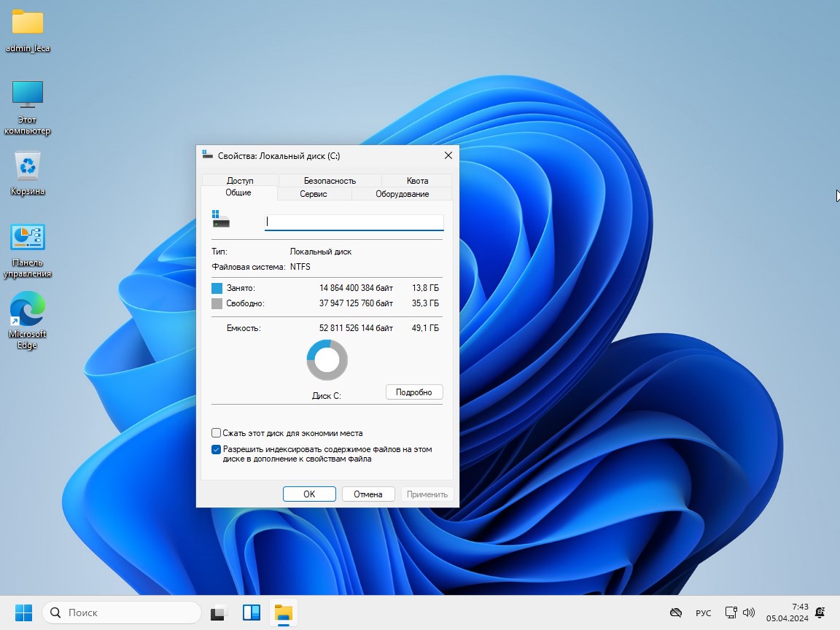Click the File Explorer taskbar icon
840x630 pixels.
tap(283, 612)
